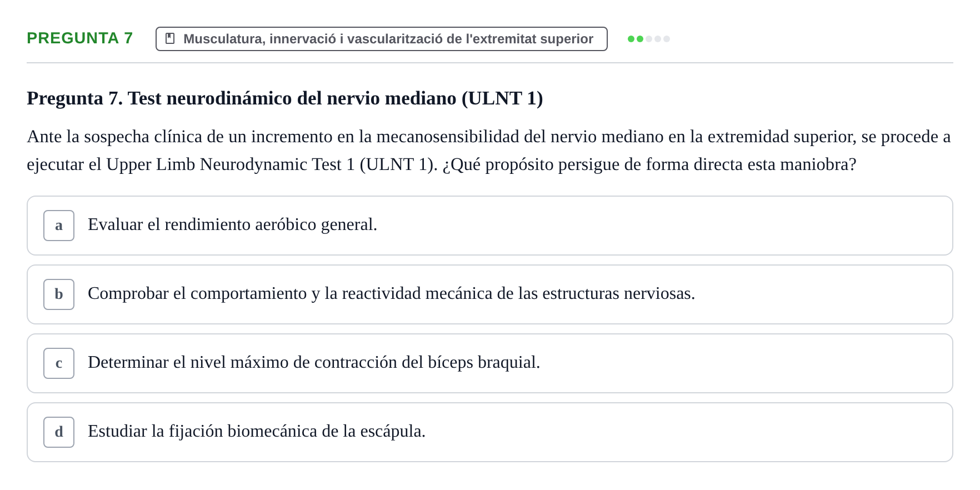Choose option b about mechanical reactivity of nerves
Viewport: 980px width, 490px height.
(x=489, y=294)
